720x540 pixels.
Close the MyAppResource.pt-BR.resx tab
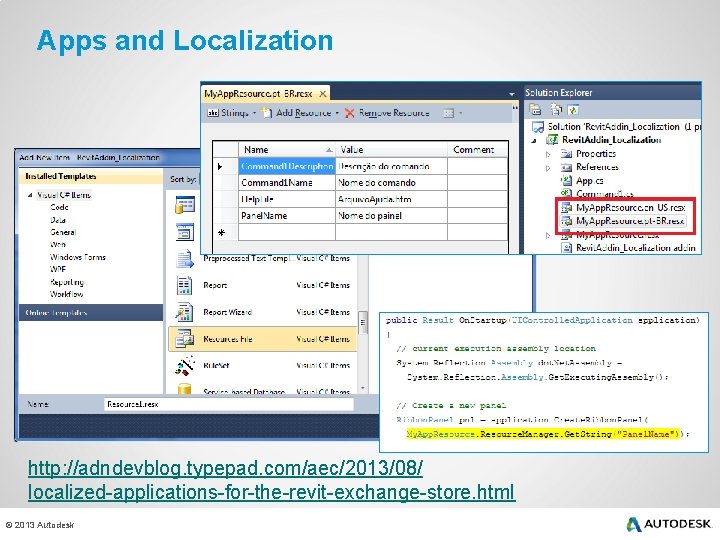coord(323,94)
